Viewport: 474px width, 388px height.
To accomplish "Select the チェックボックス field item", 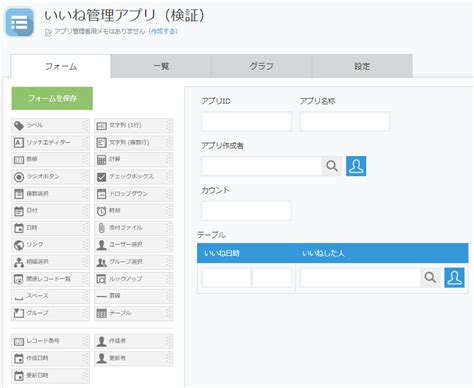I will click(133, 177).
